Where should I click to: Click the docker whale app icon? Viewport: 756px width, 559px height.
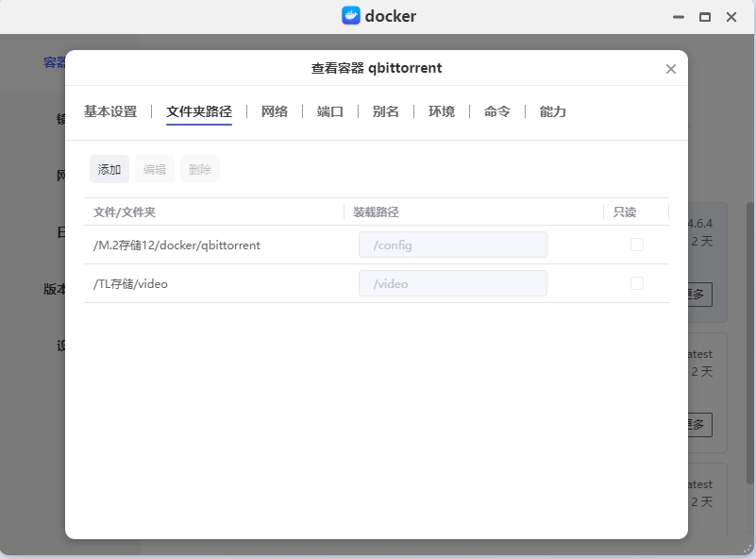tap(351, 15)
